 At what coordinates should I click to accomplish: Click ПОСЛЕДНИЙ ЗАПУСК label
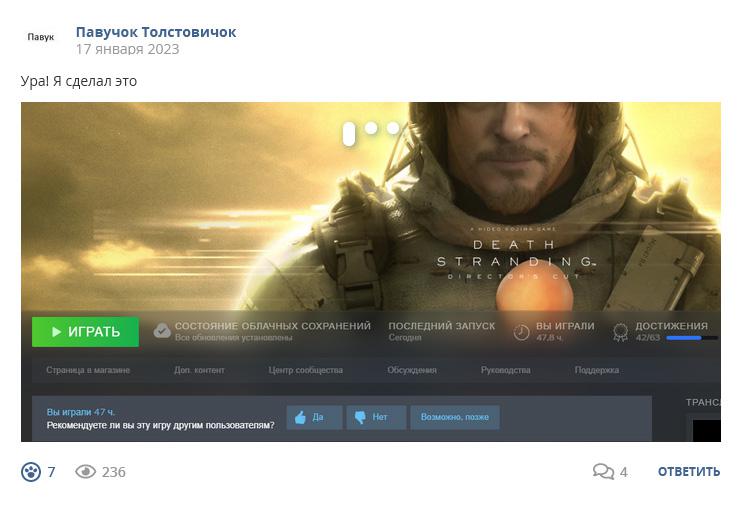click(442, 326)
